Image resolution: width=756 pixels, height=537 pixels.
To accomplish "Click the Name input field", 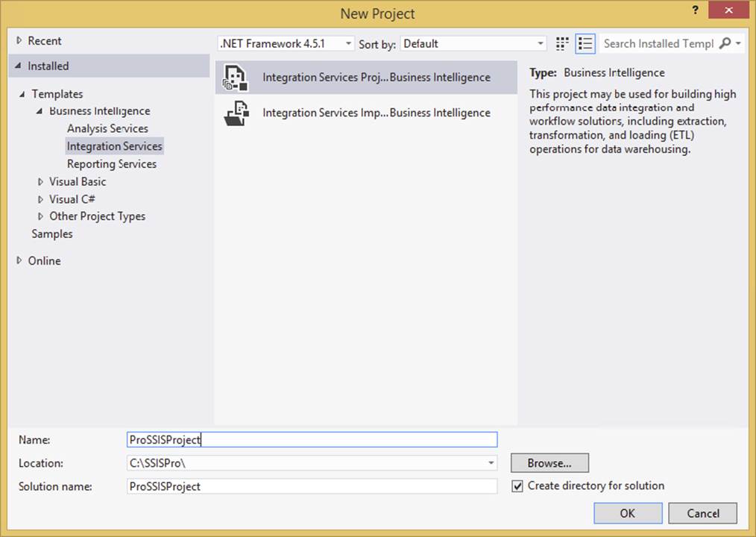I will (312, 439).
